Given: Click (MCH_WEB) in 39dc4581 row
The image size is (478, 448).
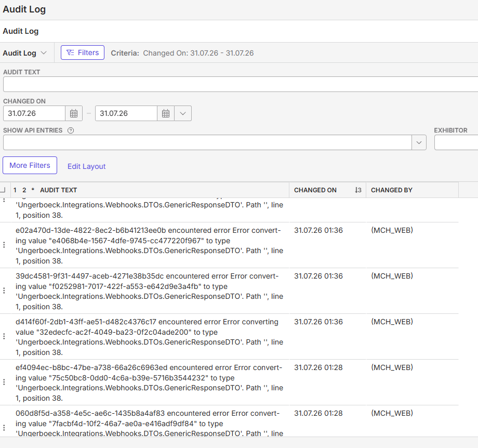Looking at the screenshot, I should (392, 276).
